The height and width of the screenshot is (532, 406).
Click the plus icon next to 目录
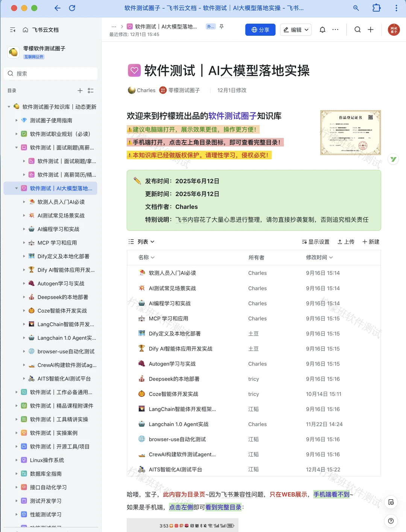coord(80,91)
